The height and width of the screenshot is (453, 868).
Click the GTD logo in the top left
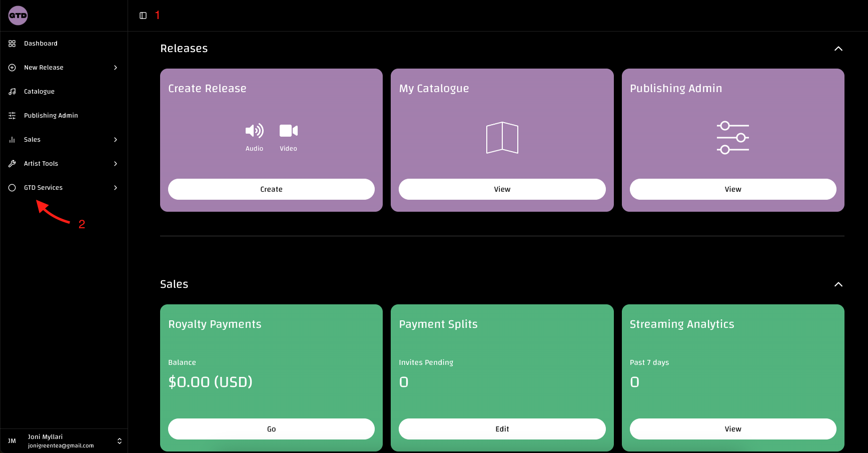click(x=18, y=16)
